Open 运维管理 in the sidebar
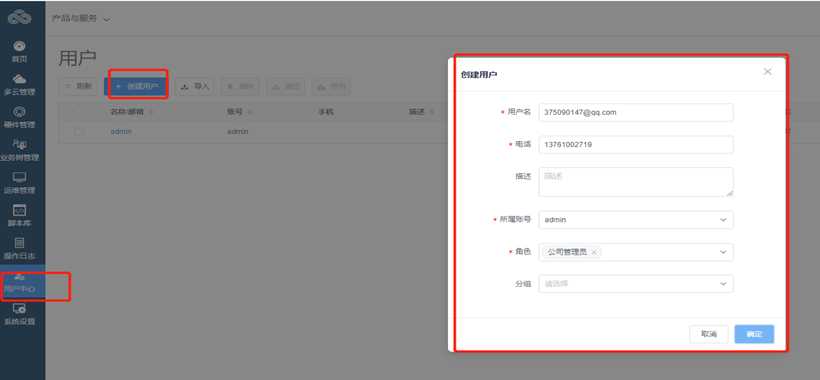 (x=20, y=183)
